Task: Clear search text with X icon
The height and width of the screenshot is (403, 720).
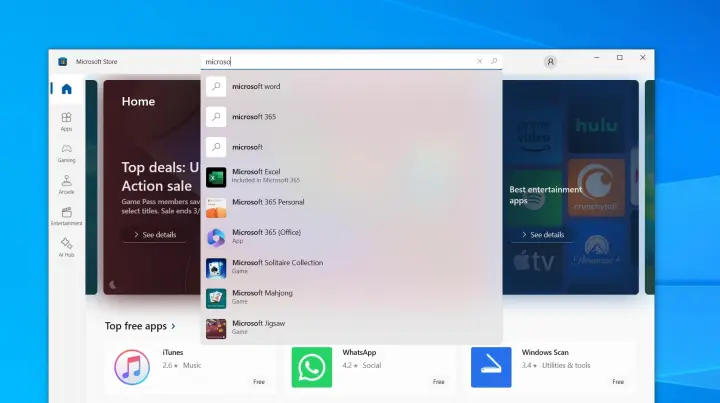Action: (x=480, y=61)
